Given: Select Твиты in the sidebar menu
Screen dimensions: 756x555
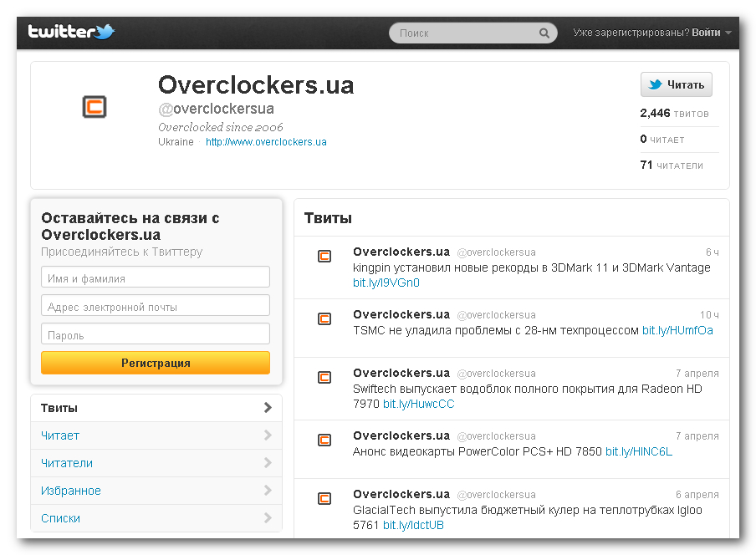Looking at the screenshot, I should 156,408.
